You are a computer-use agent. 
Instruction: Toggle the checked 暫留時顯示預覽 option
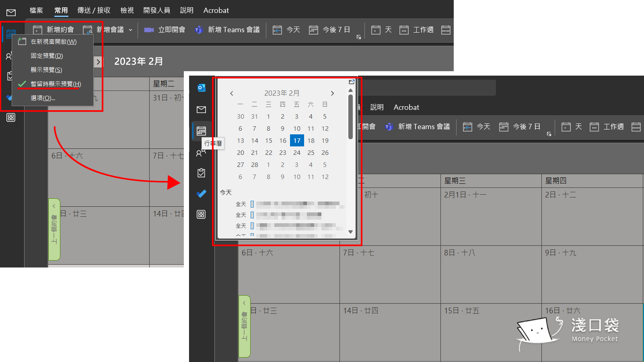pos(56,84)
